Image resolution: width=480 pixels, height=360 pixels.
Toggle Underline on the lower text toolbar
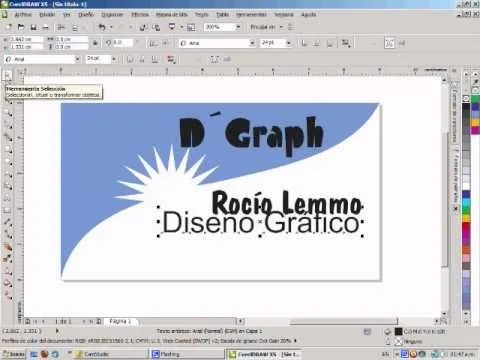point(155,59)
